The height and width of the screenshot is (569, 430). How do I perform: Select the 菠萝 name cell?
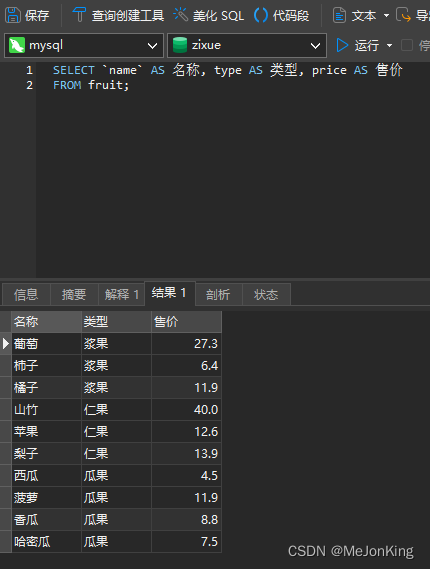click(46, 498)
